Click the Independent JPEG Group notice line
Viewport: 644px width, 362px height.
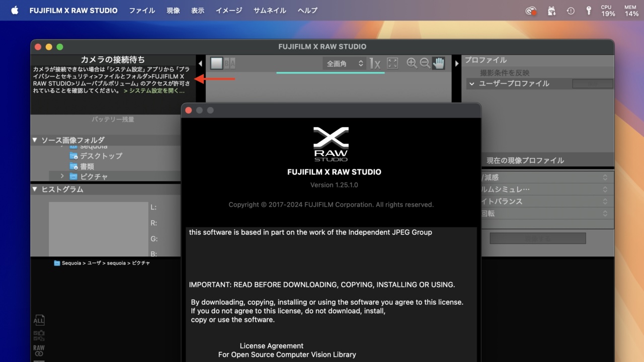pos(310,232)
